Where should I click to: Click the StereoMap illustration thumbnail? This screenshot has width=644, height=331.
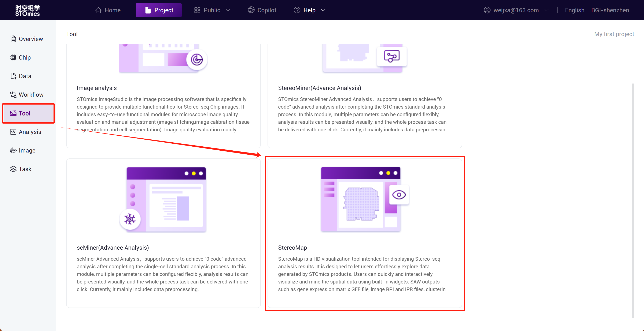[x=365, y=199]
